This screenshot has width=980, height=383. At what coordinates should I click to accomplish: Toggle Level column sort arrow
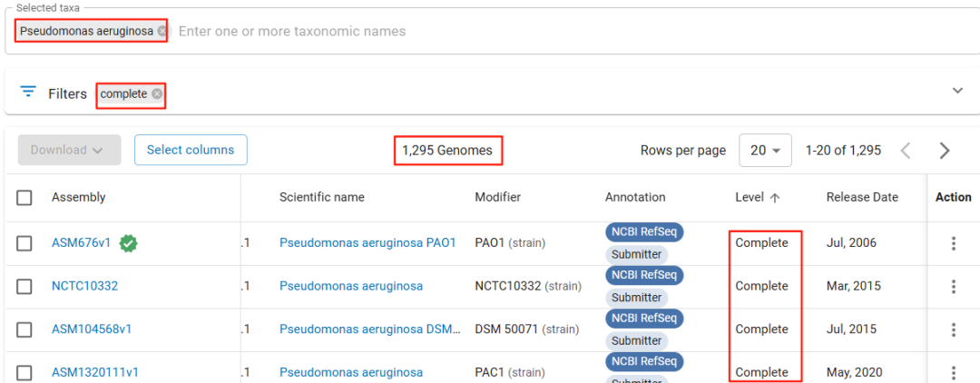tap(774, 198)
